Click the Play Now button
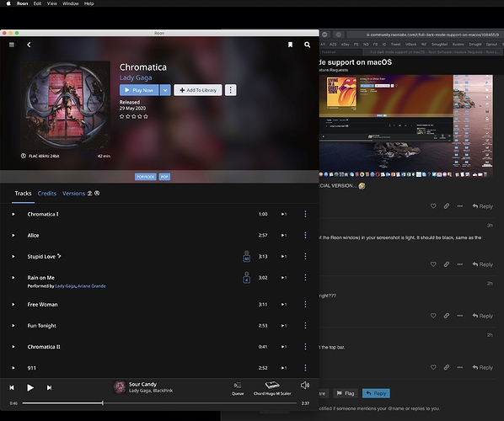Image resolution: width=504 pixels, height=421 pixels. [x=139, y=90]
